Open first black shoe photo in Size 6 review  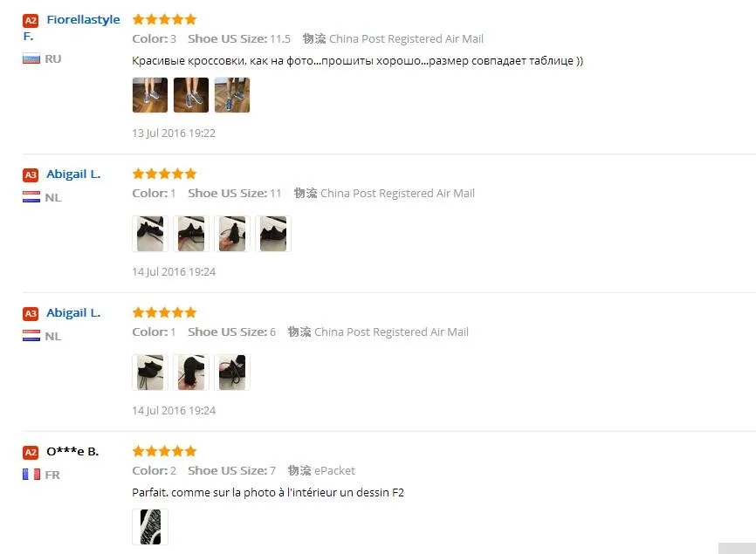150,373
